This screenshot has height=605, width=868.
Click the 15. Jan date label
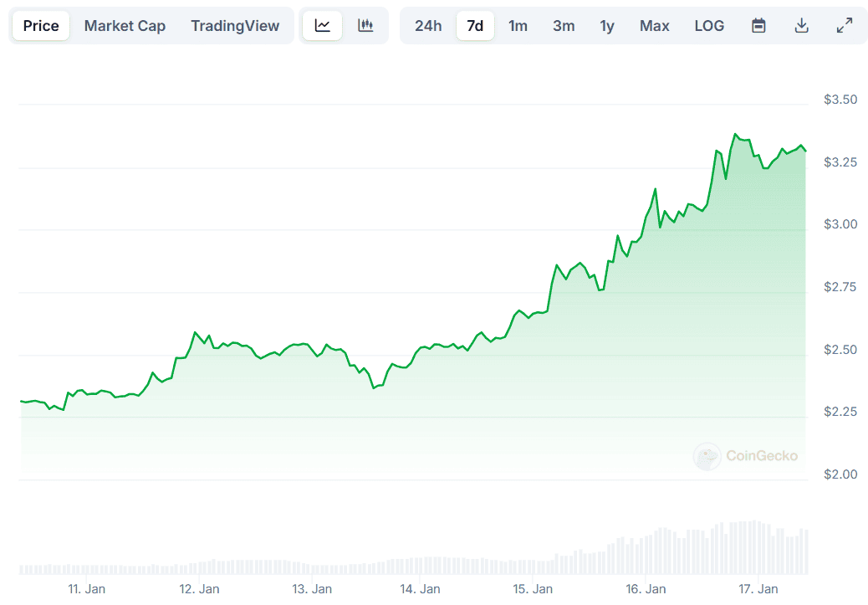[533, 589]
